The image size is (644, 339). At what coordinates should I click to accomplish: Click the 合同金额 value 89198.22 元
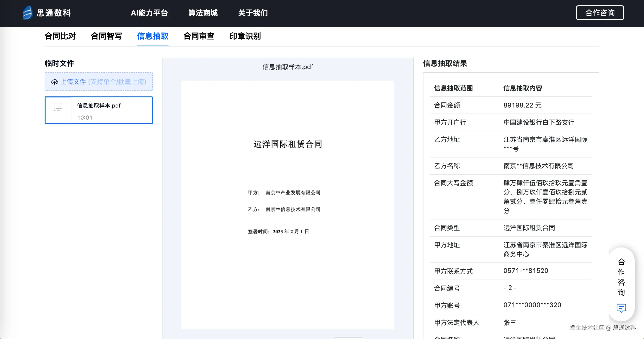click(522, 105)
